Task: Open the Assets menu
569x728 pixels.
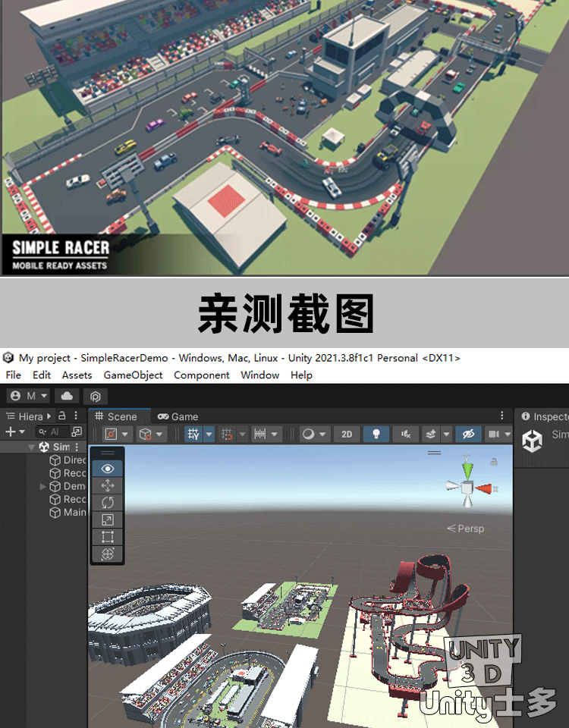Action: tap(77, 375)
